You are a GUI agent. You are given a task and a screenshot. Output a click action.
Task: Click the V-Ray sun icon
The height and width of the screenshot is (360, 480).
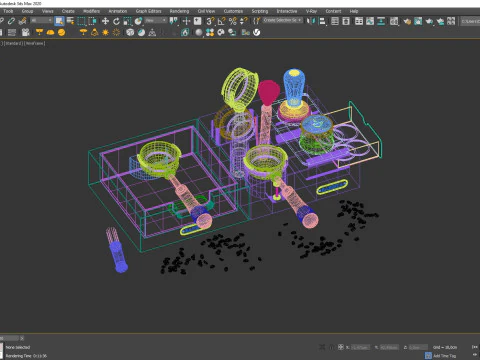(105, 32)
